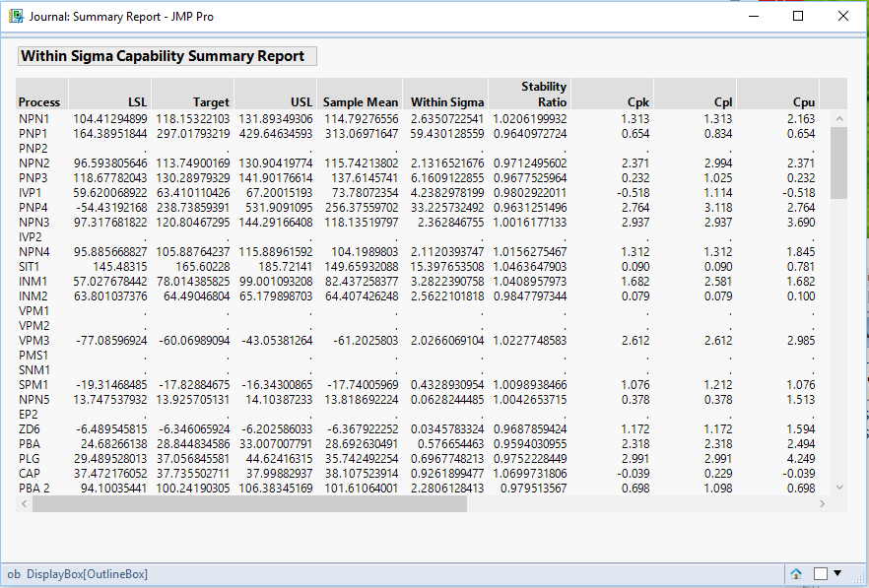Click the home window icon in status bar

796,573
